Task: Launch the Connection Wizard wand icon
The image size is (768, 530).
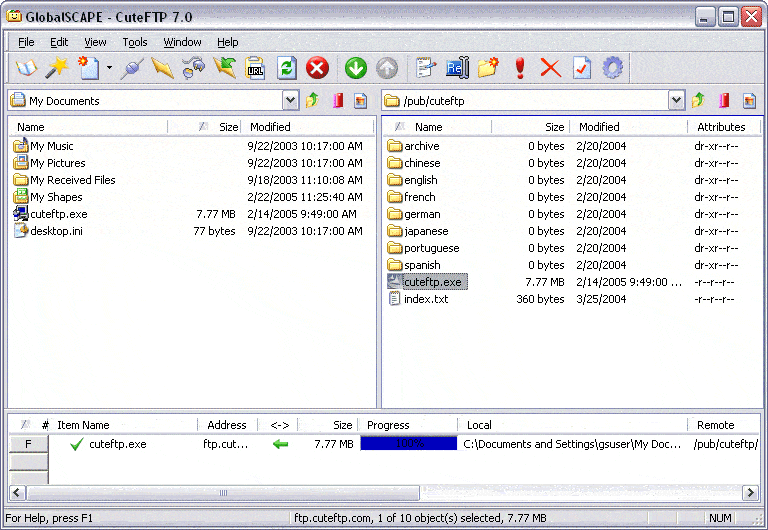Action: [57, 68]
